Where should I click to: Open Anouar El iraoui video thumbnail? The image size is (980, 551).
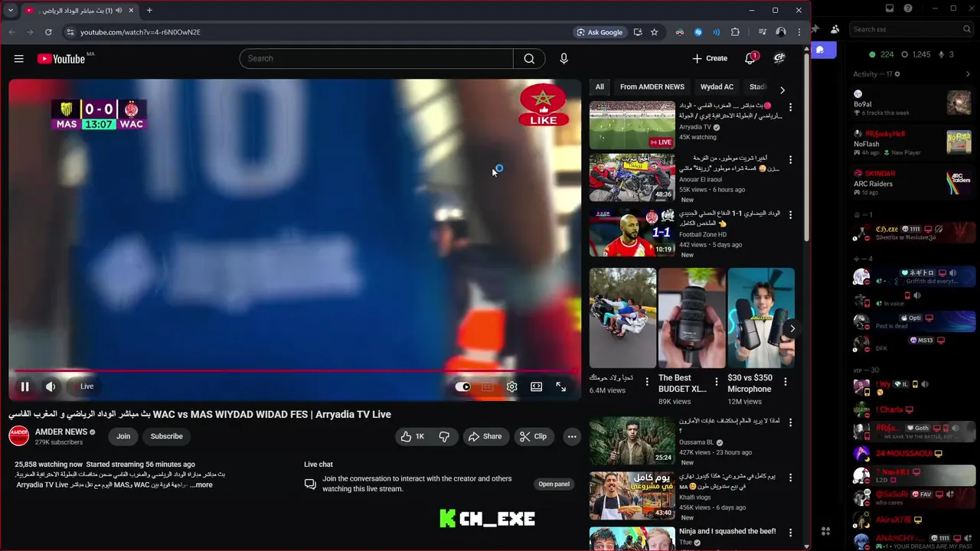click(632, 178)
